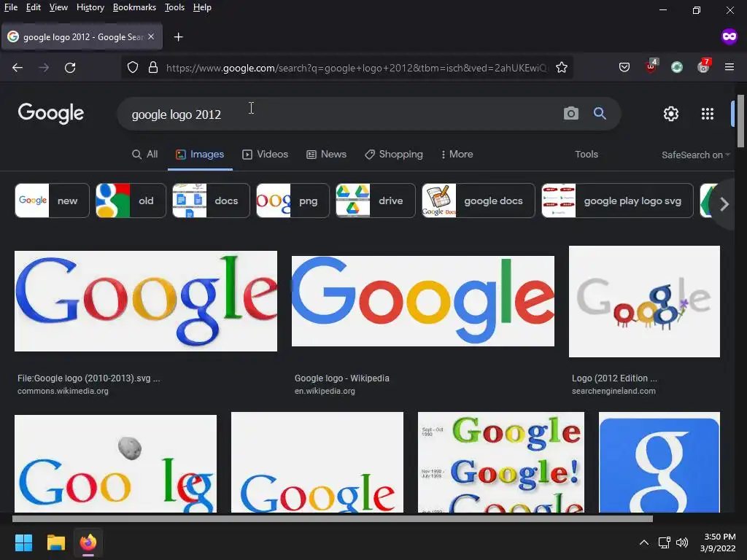Open Google quick settings gear

pyautogui.click(x=671, y=114)
